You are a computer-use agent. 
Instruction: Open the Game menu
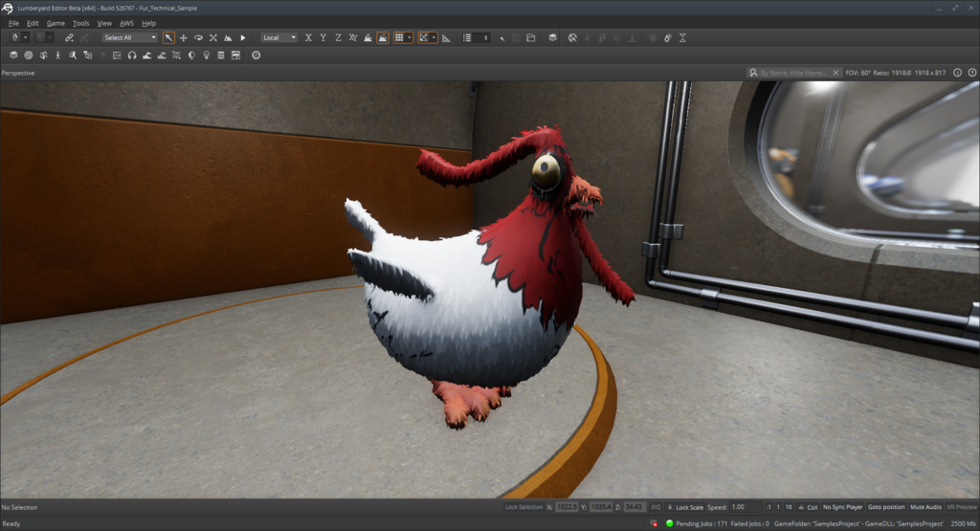click(56, 23)
